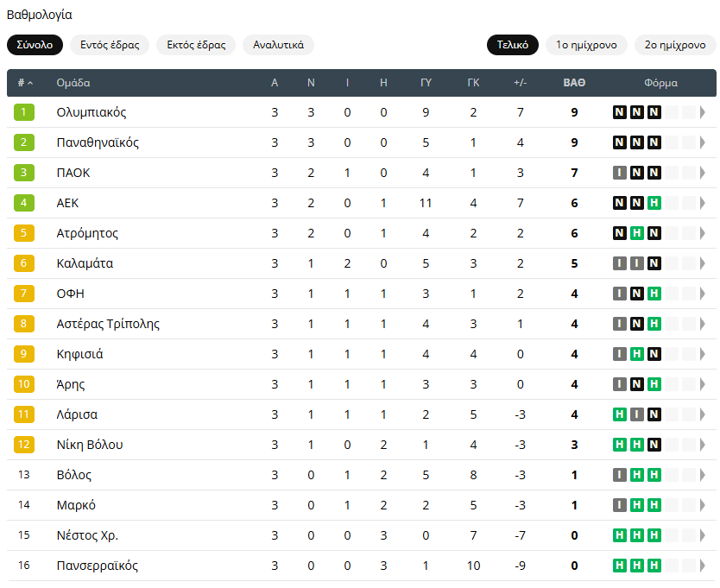Screen dimensions: 720x588
Task: Open the Παναθηναϊκός team page
Action: (x=98, y=142)
